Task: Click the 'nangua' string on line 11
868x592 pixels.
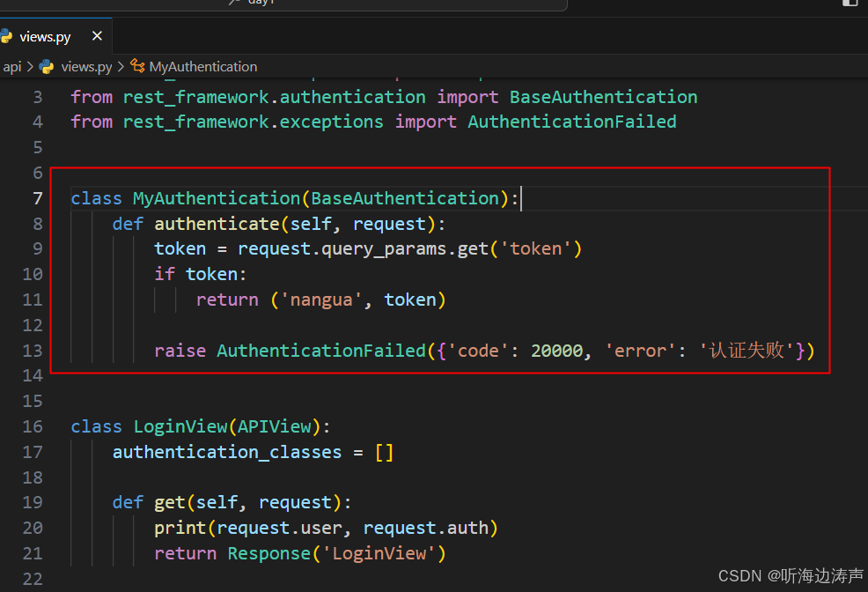Action: click(x=322, y=300)
